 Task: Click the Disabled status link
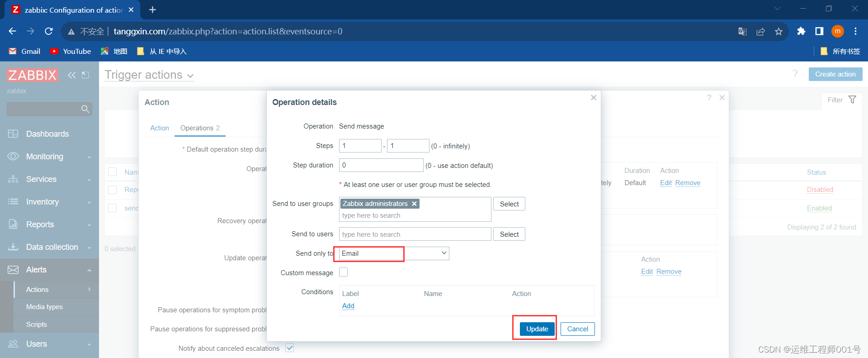coord(820,190)
